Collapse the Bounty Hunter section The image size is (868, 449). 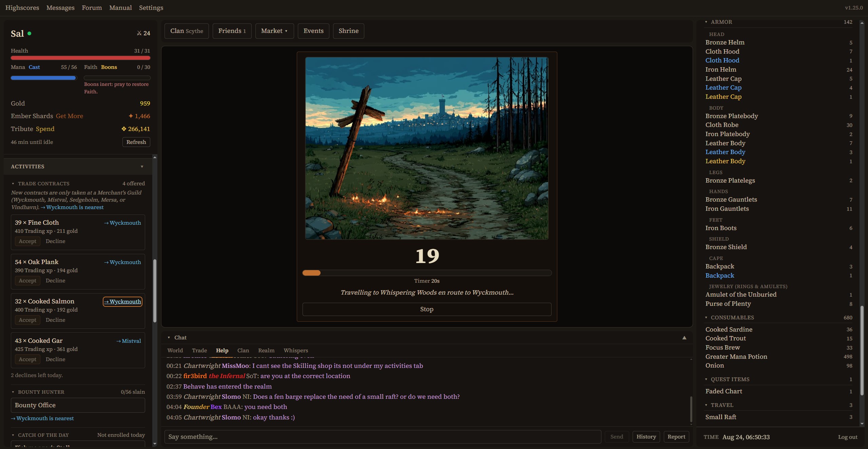[13, 392]
